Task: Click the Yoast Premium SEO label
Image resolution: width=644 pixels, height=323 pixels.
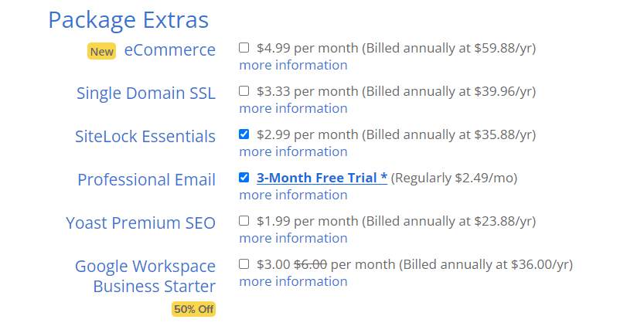Action: click(x=141, y=223)
